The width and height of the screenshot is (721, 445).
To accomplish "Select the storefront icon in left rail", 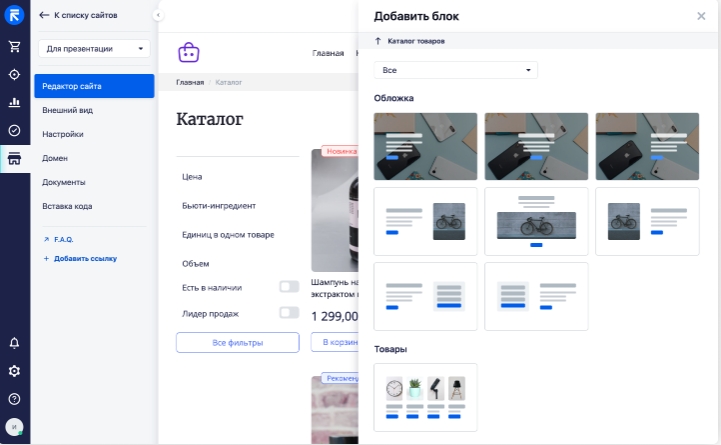I will click(14, 159).
